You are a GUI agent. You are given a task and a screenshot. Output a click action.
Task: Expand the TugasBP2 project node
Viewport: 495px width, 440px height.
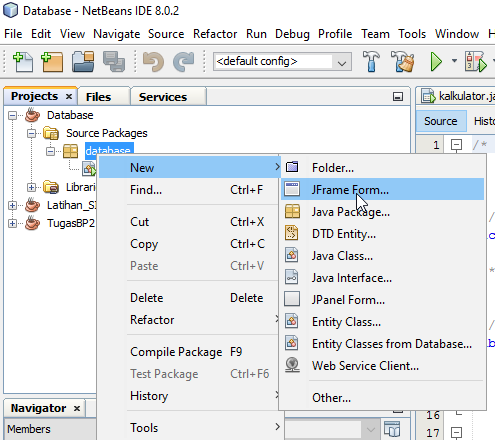pyautogui.click(x=12, y=223)
